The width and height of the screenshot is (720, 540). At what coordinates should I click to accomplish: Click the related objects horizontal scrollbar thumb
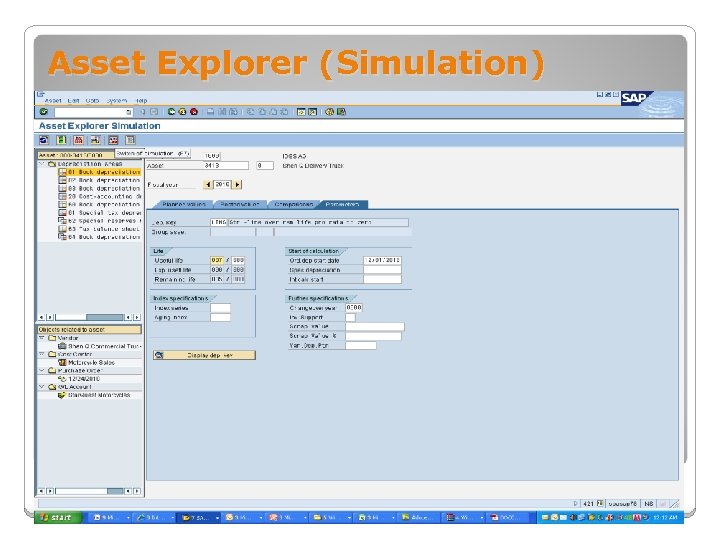(x=115, y=491)
